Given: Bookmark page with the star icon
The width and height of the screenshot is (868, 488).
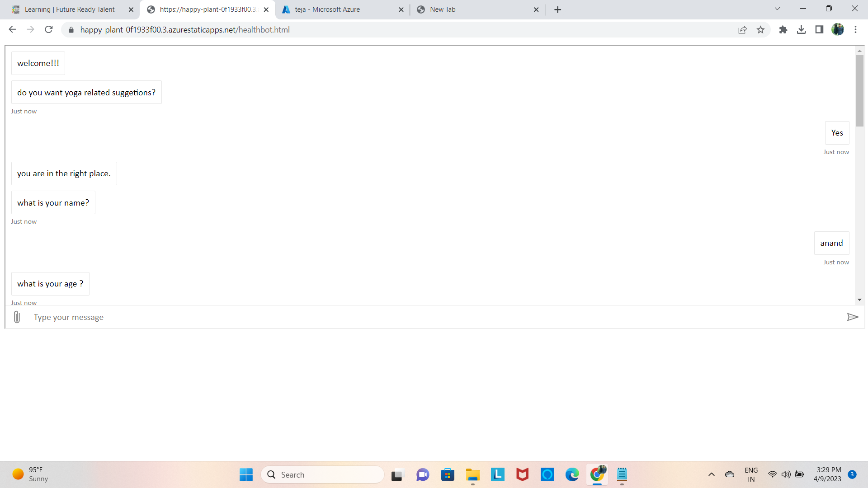Looking at the screenshot, I should tap(760, 30).
